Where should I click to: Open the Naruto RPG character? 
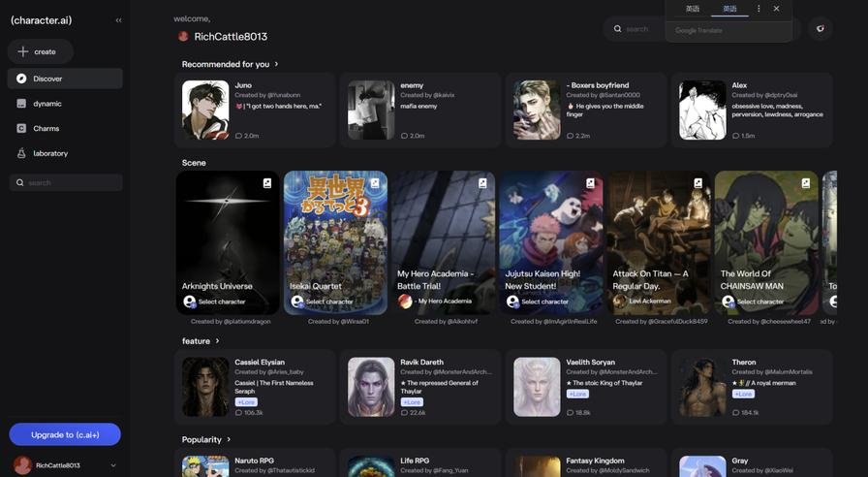[255, 463]
